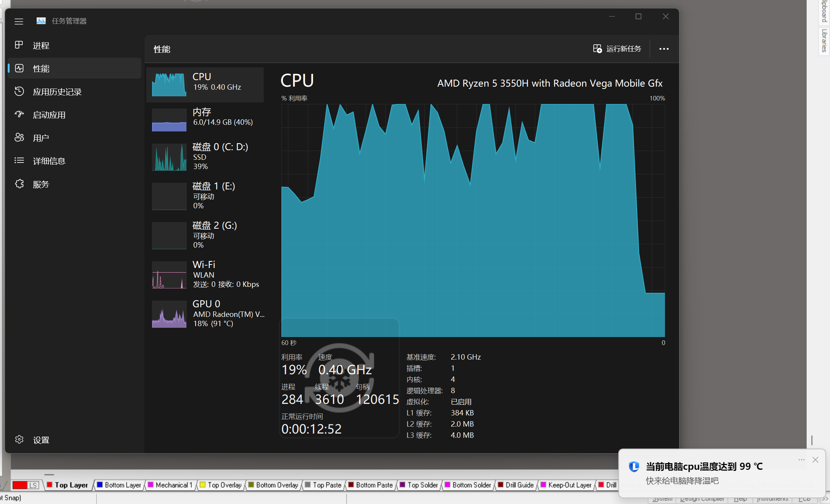
Task: Click the 0.40 GHz speed value
Action: [345, 370]
